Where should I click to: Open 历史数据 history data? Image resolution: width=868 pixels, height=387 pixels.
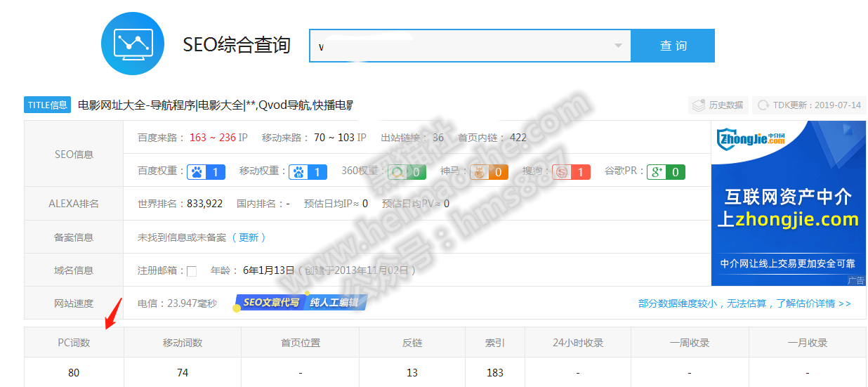[x=718, y=105]
